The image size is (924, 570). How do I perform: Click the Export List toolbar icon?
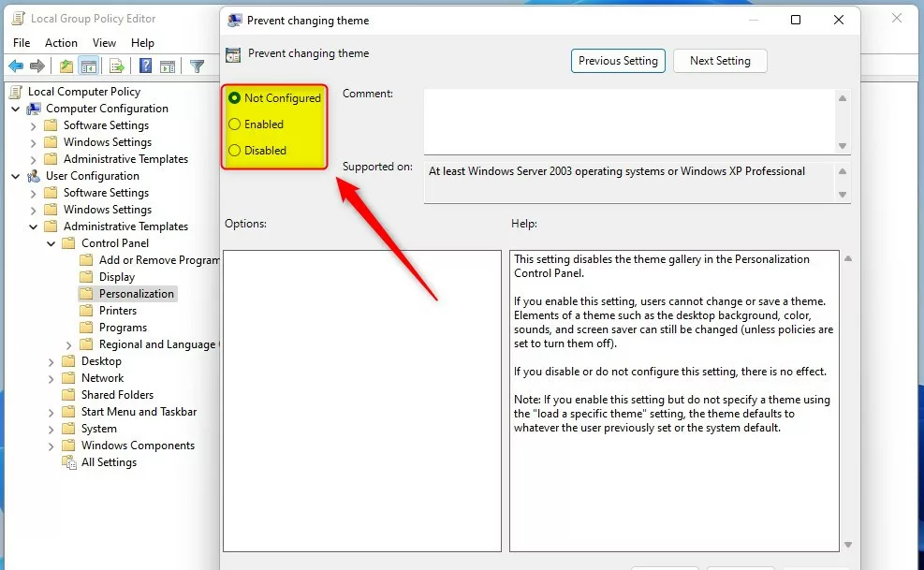(117, 66)
